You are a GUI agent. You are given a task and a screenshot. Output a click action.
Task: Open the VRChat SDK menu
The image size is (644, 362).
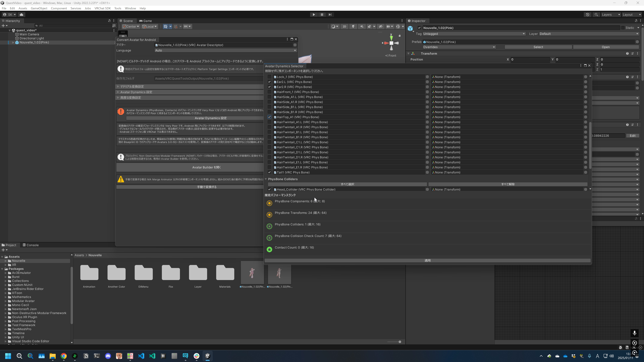pos(102,8)
